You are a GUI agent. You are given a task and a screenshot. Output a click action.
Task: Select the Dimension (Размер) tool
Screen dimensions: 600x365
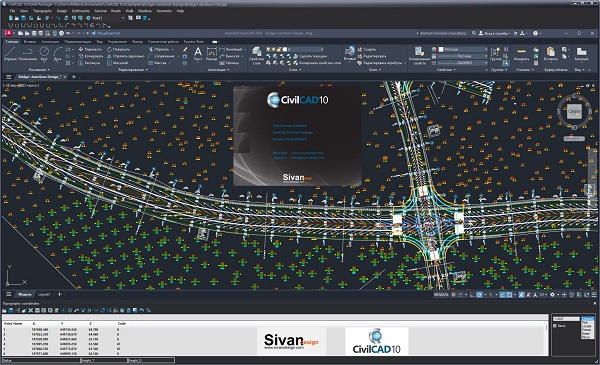click(x=212, y=54)
